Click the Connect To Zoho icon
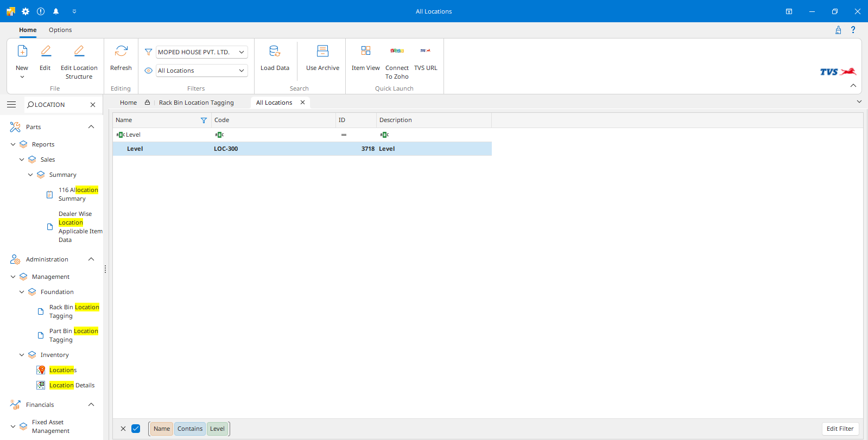Image resolution: width=868 pixels, height=440 pixels. (x=397, y=52)
